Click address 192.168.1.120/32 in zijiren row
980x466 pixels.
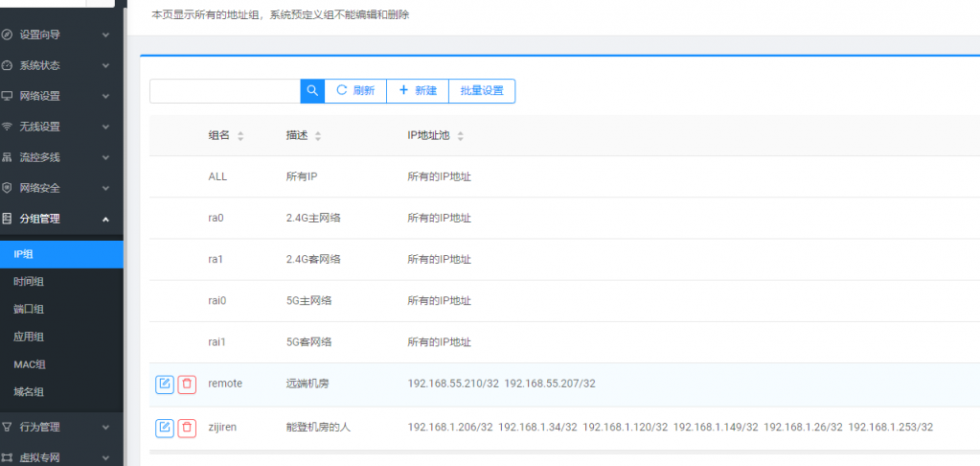[626, 428]
